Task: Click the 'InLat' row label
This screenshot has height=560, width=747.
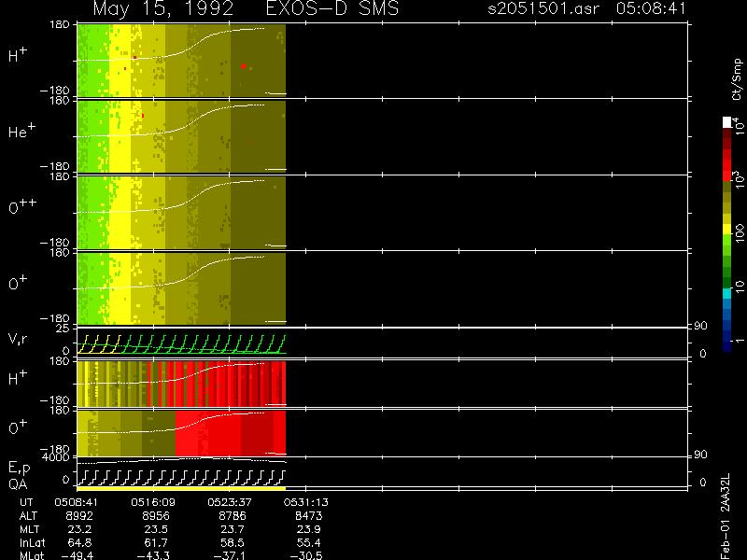Action: [33, 542]
